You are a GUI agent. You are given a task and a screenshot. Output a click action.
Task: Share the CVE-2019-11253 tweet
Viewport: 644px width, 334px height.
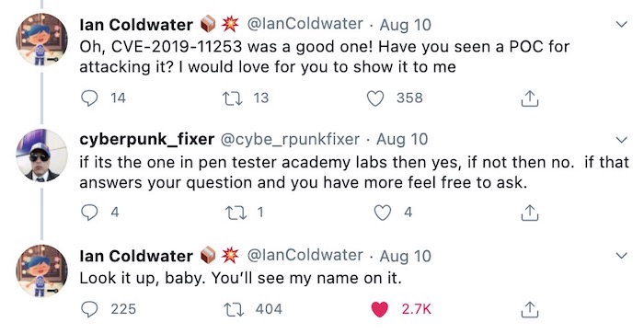529,98
